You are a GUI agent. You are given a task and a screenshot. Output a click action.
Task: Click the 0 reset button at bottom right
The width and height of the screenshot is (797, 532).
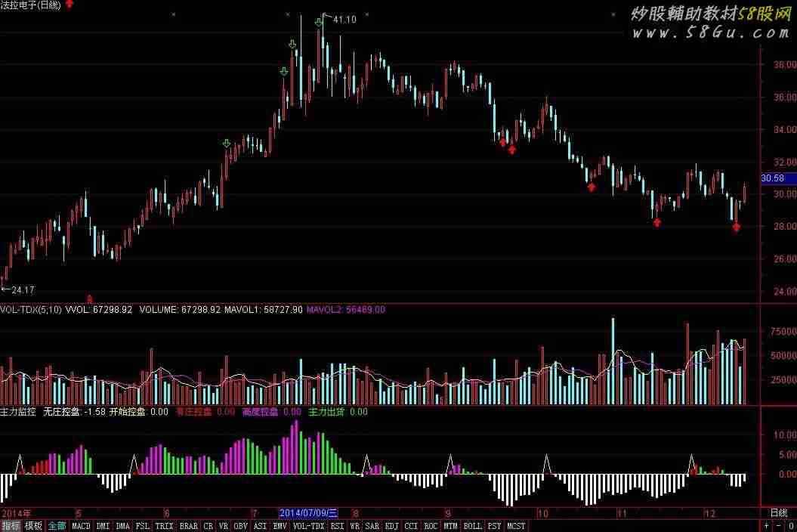click(x=791, y=526)
